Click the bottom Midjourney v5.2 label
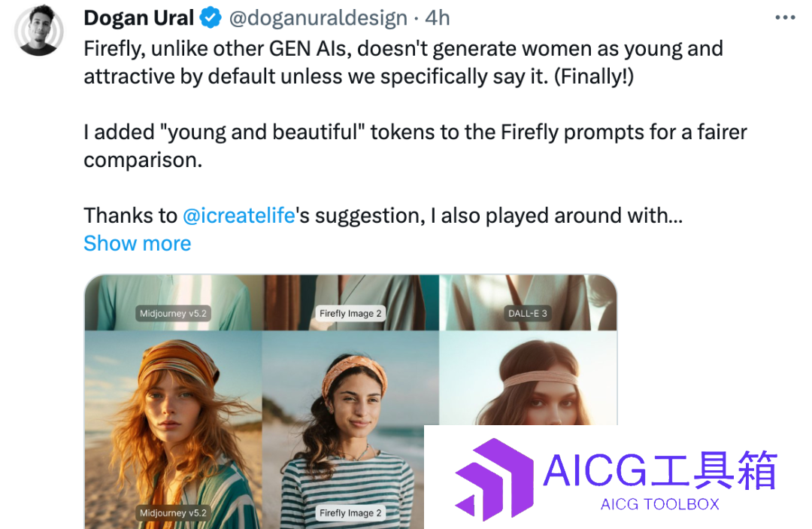This screenshot has height=529, width=812. tap(173, 513)
